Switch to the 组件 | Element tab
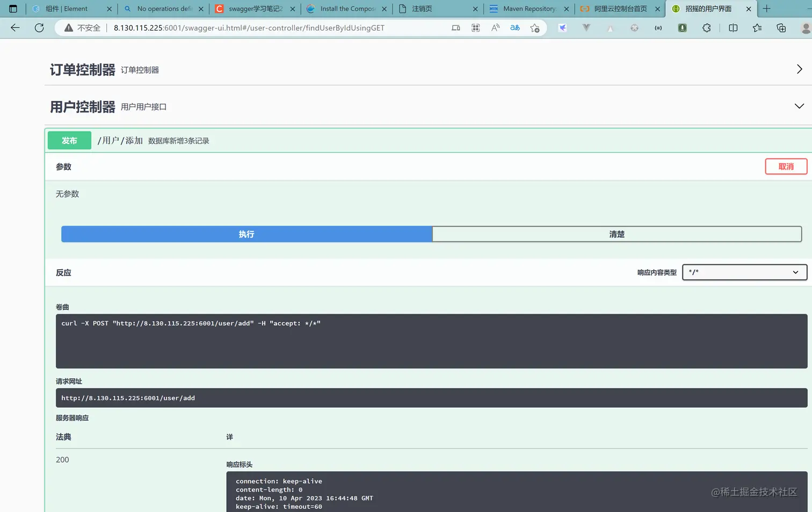 tap(72, 9)
